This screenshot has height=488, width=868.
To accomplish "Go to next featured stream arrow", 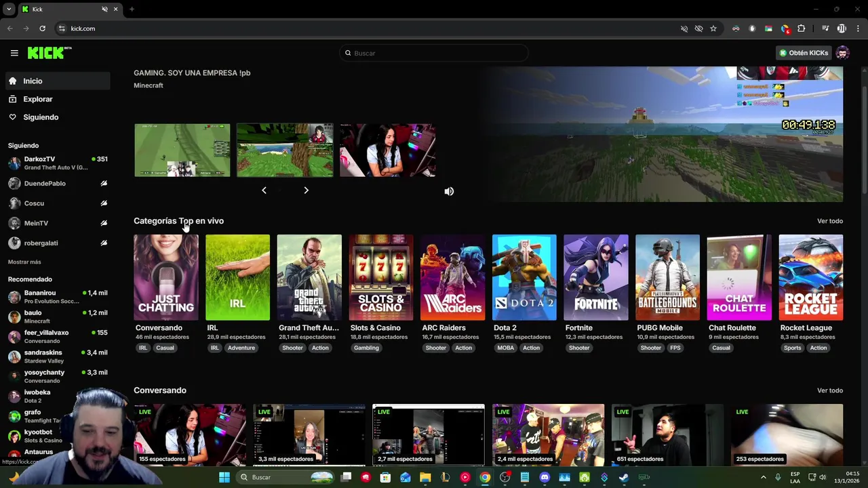I will coord(306,190).
